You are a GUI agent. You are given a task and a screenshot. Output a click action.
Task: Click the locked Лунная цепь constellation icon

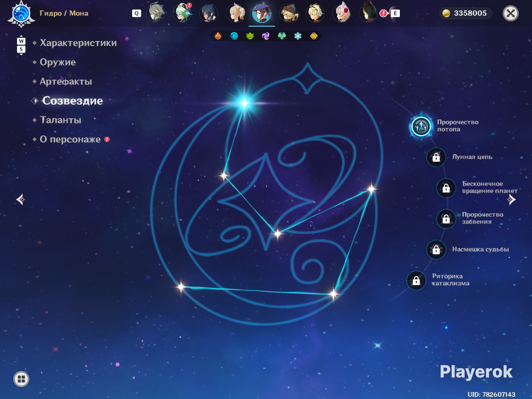click(x=436, y=157)
